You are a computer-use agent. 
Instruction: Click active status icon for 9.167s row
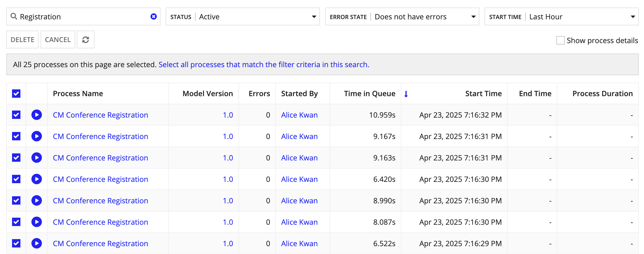[37, 136]
